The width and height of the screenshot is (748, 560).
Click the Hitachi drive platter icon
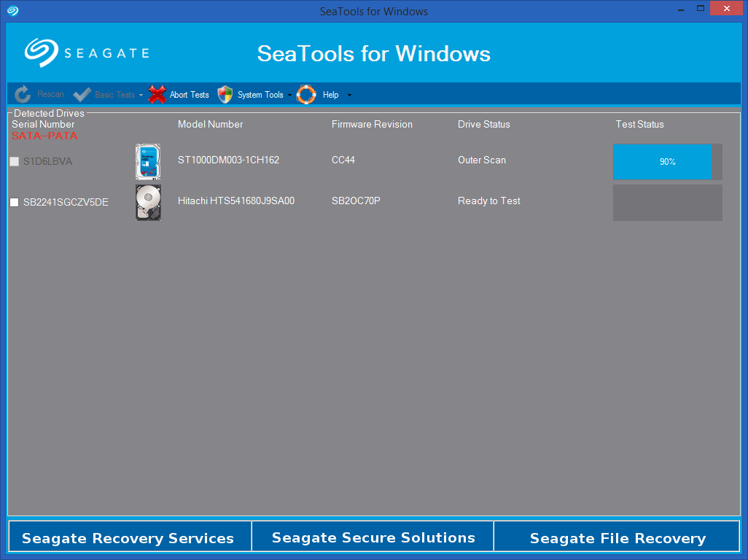pos(148,202)
